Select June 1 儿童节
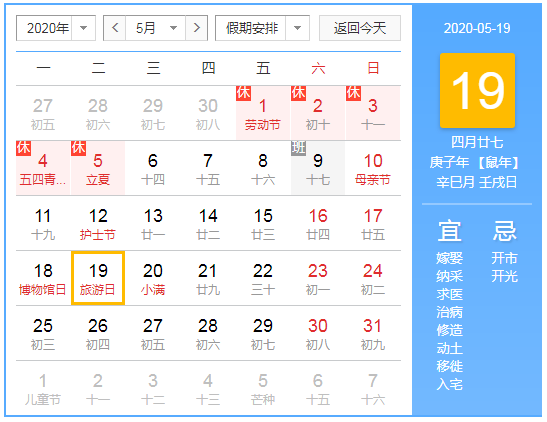The height and width of the screenshot is (422, 547). pyautogui.click(x=43, y=388)
